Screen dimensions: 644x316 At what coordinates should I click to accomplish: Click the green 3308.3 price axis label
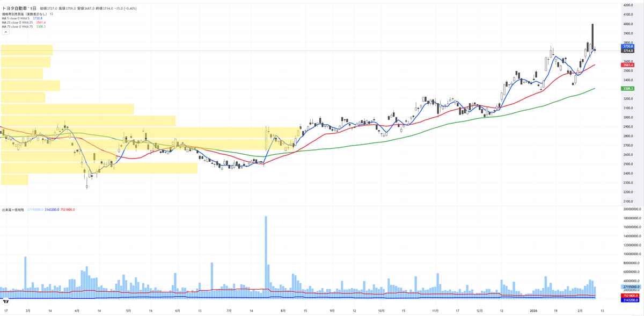click(x=628, y=89)
